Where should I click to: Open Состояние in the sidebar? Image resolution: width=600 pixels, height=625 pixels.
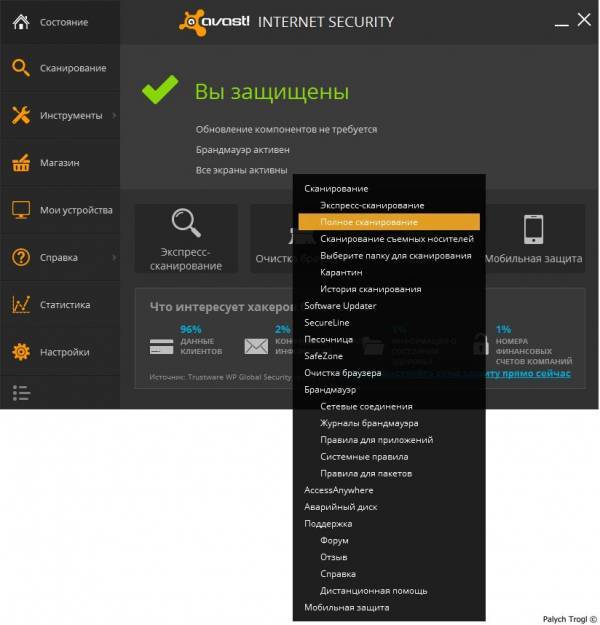(x=64, y=22)
